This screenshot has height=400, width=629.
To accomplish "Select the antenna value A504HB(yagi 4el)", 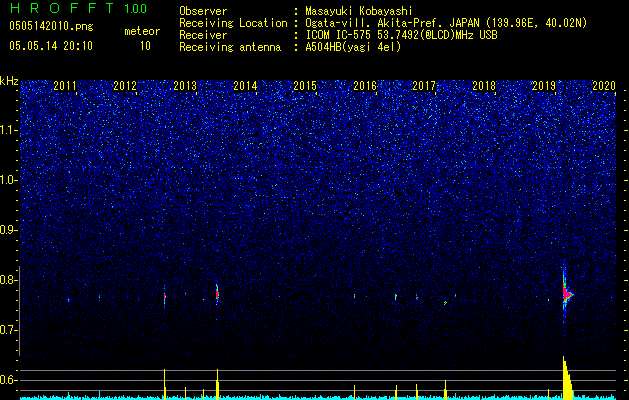I will [353, 47].
